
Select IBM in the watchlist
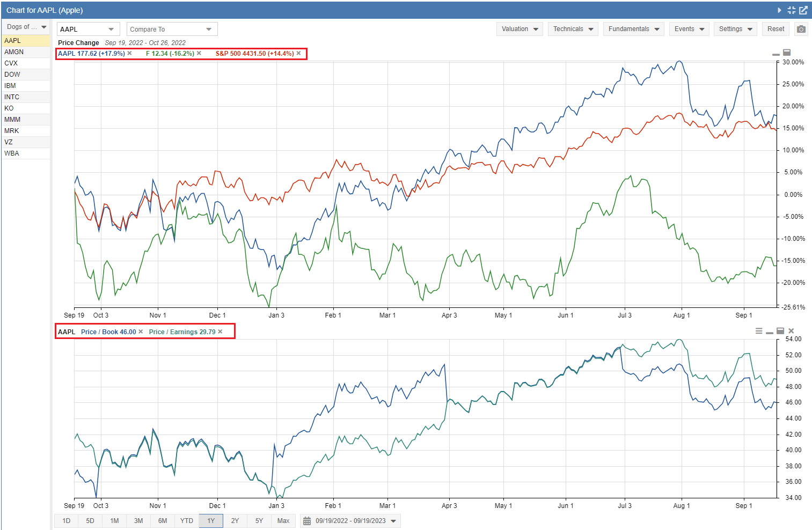(x=26, y=86)
